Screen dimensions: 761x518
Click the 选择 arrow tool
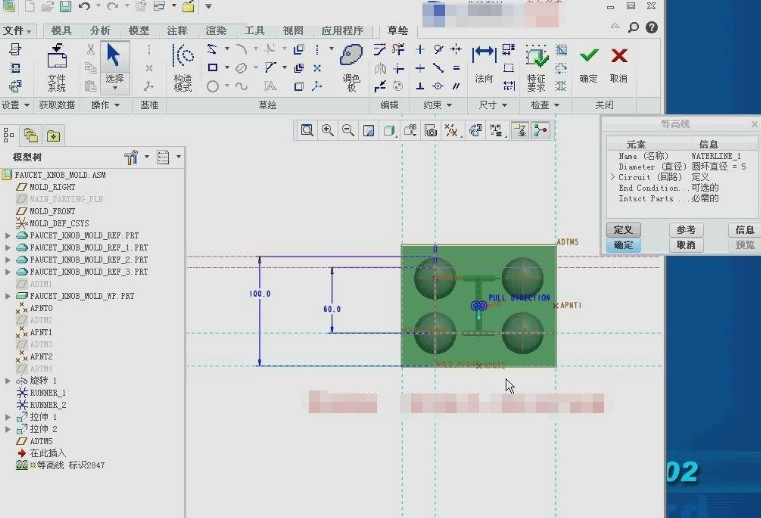tap(115, 66)
